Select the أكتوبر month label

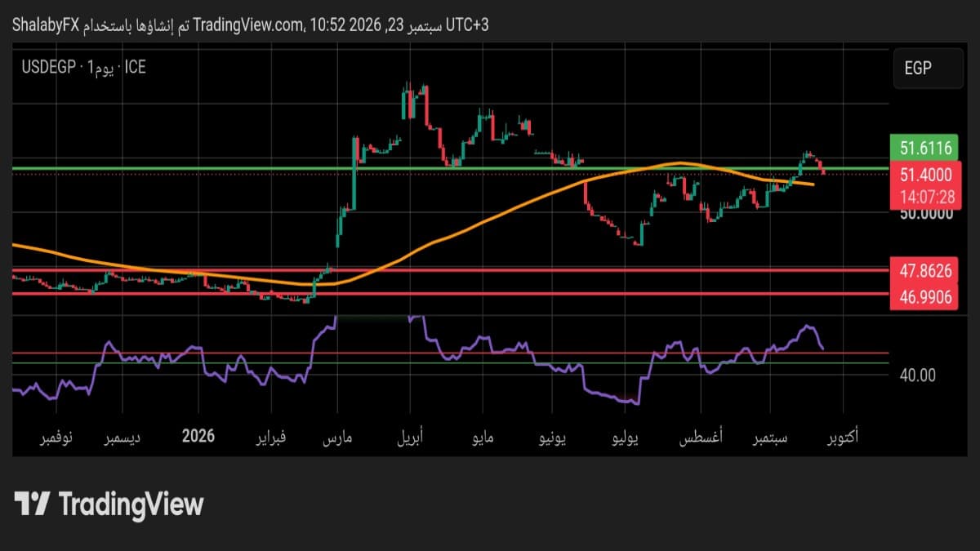pyautogui.click(x=842, y=438)
